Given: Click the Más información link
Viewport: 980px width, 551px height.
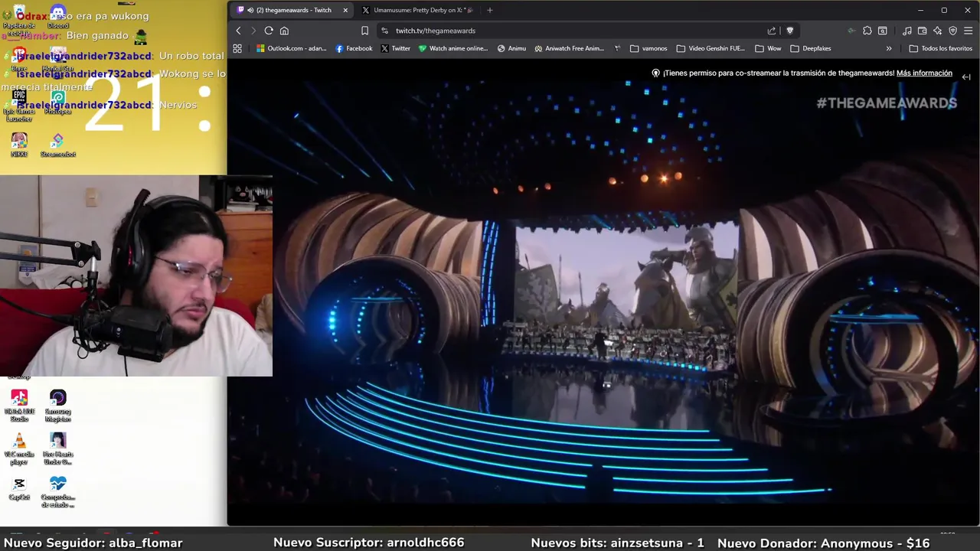Looking at the screenshot, I should (924, 73).
